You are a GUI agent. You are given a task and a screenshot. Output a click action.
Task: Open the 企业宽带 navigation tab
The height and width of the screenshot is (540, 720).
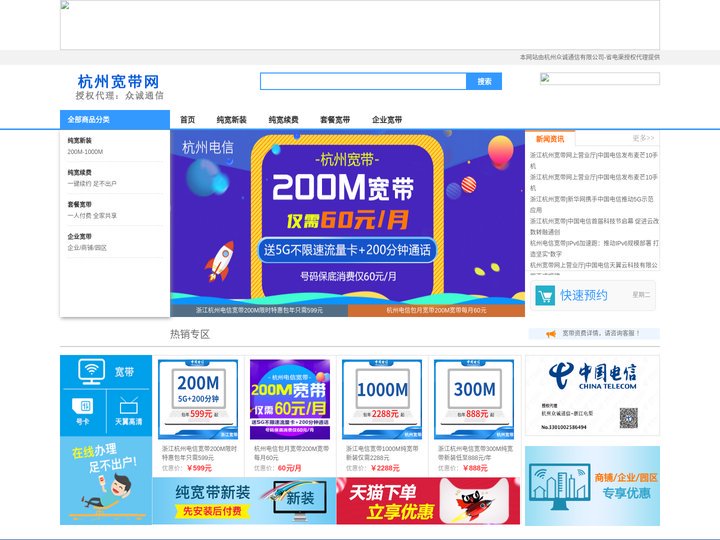(387, 120)
